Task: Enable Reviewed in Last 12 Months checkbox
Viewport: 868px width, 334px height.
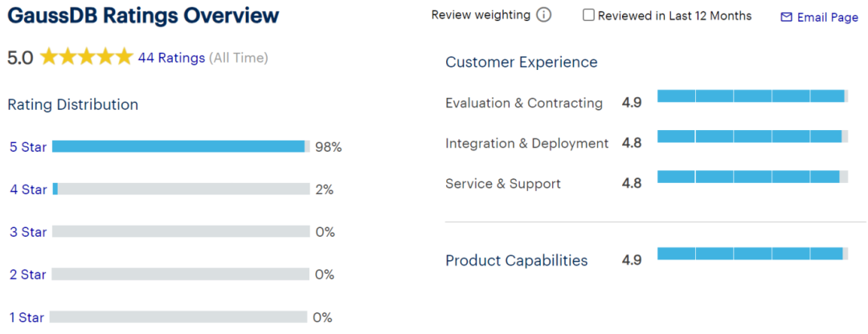Action: click(x=589, y=15)
